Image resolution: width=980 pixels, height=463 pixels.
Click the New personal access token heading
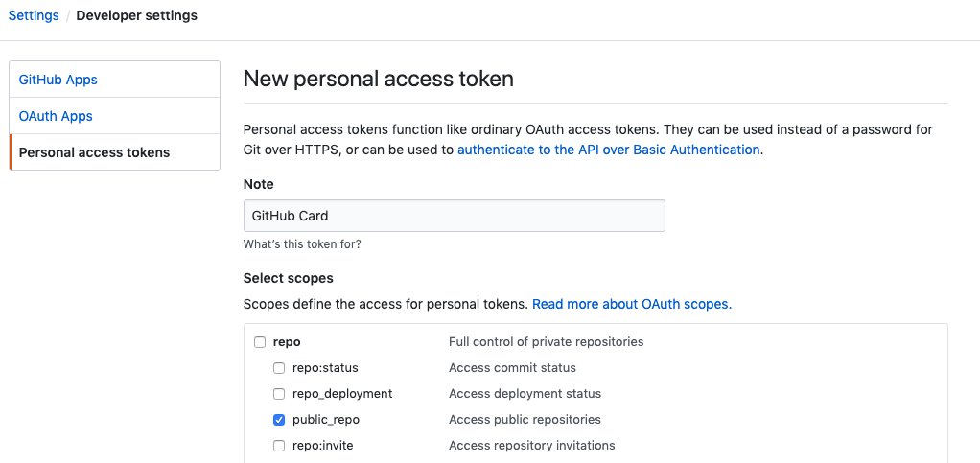[x=379, y=79]
